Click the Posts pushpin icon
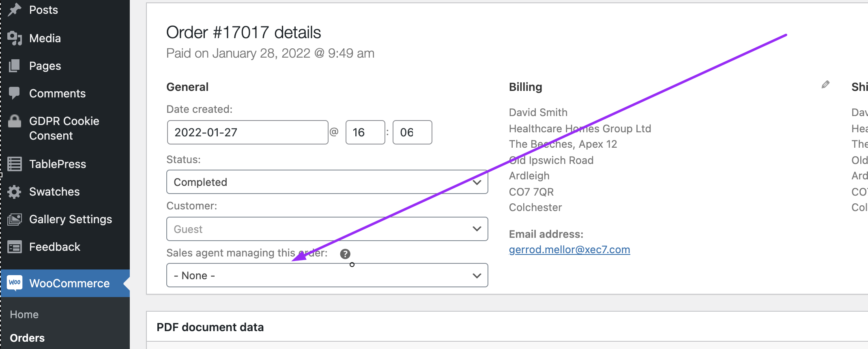The image size is (868, 349). (15, 9)
